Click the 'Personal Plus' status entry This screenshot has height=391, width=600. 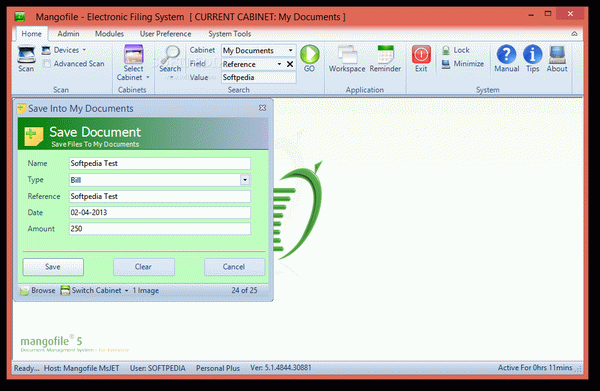(x=218, y=368)
